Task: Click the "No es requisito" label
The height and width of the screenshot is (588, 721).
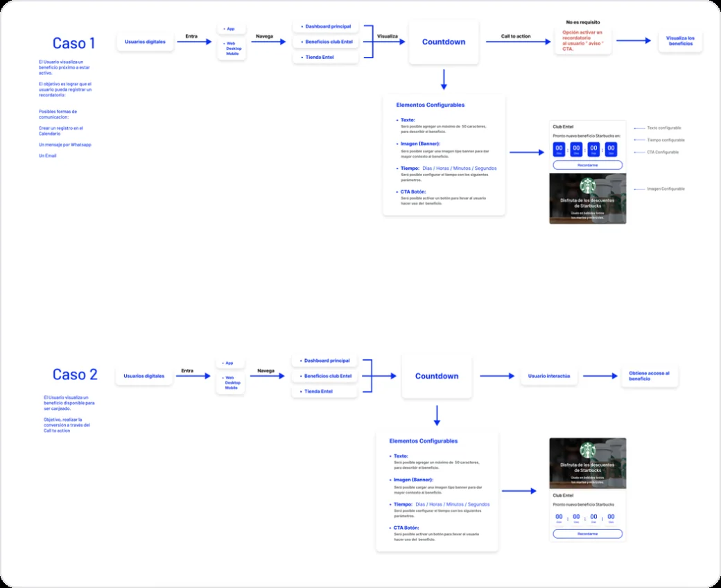Action: [x=583, y=22]
